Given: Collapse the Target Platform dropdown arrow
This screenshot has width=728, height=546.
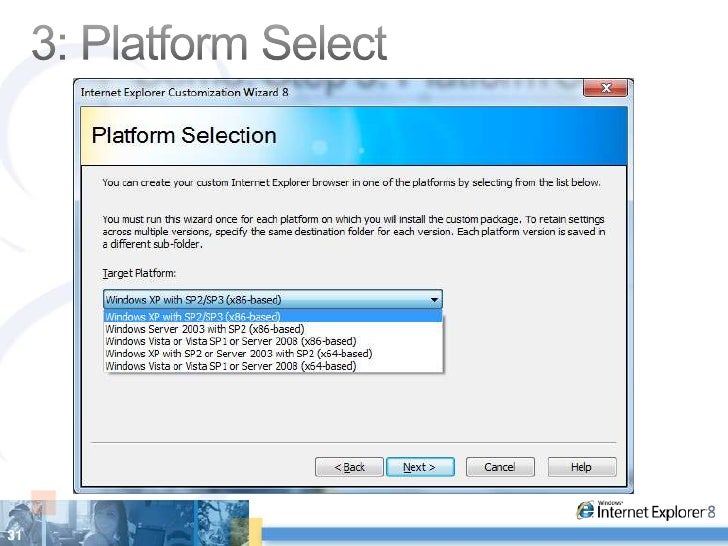Looking at the screenshot, I should click(x=434, y=299).
